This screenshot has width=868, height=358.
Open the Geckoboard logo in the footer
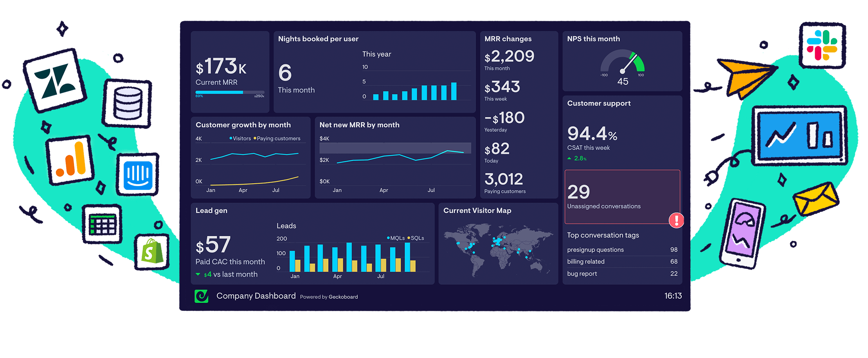point(202,296)
